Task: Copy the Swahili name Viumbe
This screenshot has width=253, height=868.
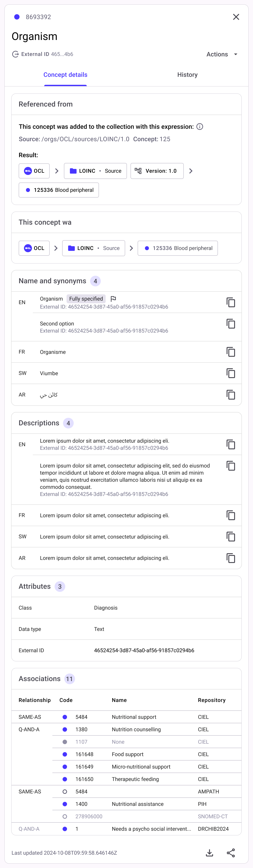Action: 231,373
